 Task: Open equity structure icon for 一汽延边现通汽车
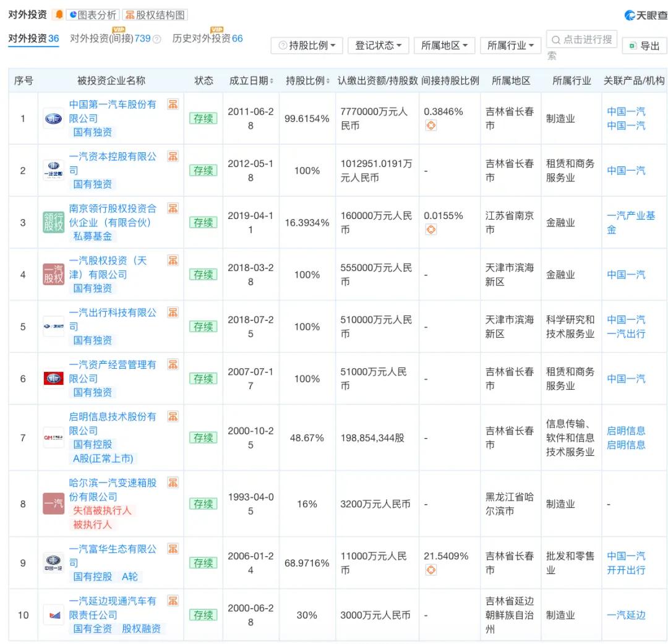(173, 601)
